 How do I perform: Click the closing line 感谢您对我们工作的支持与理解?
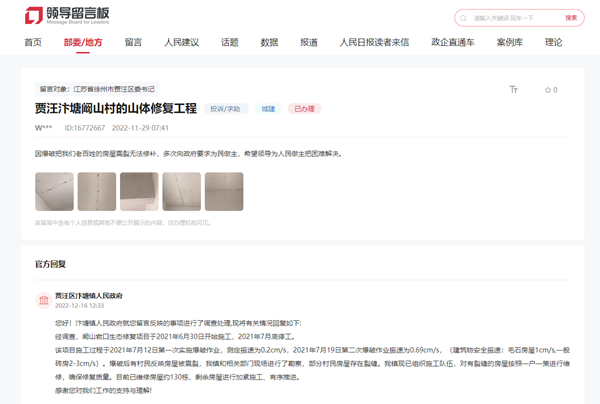click(x=103, y=390)
